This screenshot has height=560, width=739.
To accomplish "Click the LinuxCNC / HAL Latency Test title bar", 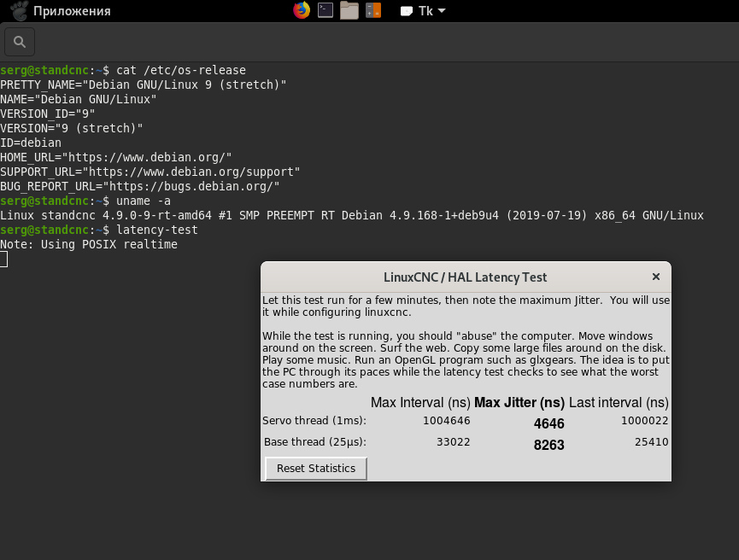I will click(x=465, y=277).
